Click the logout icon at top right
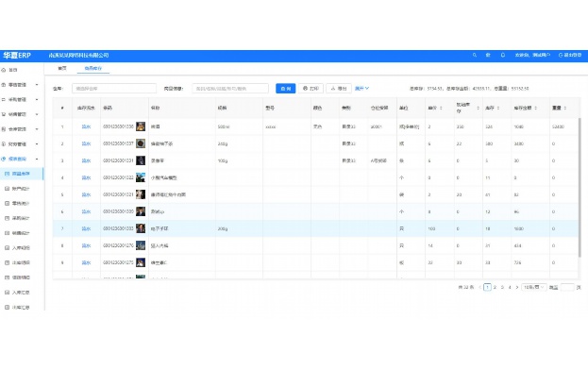This screenshot has height=370, width=588. click(x=561, y=55)
